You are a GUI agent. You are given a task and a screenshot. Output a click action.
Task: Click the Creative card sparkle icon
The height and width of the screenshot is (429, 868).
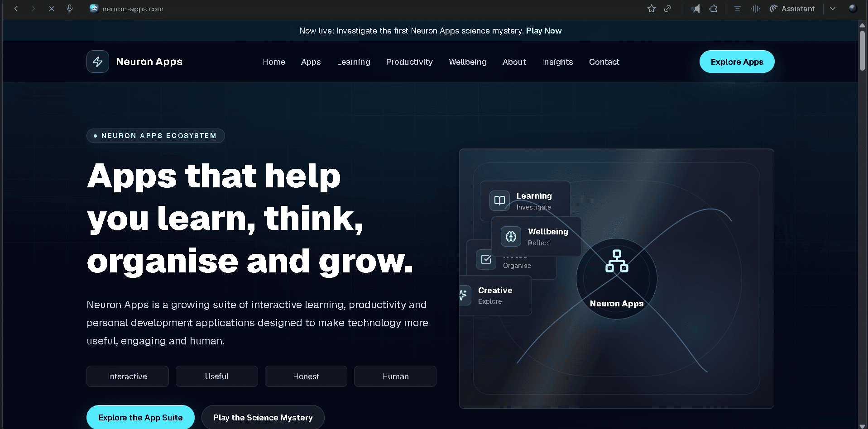(x=464, y=295)
